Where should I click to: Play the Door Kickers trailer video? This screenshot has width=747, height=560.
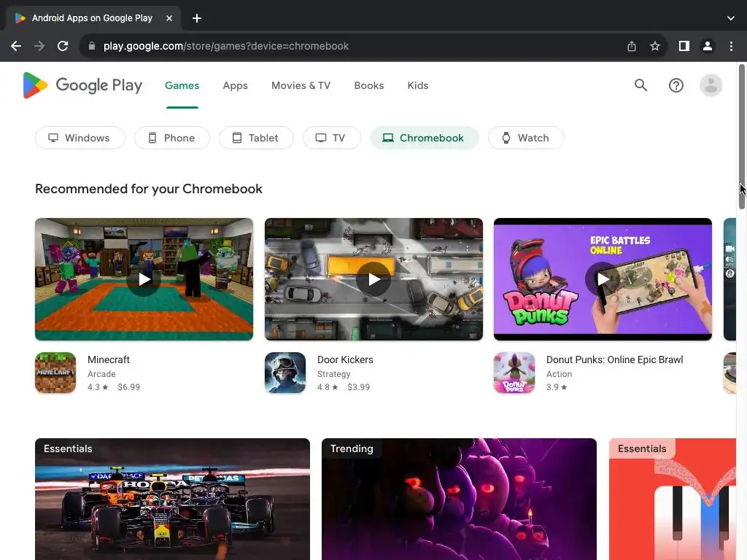tap(373, 279)
